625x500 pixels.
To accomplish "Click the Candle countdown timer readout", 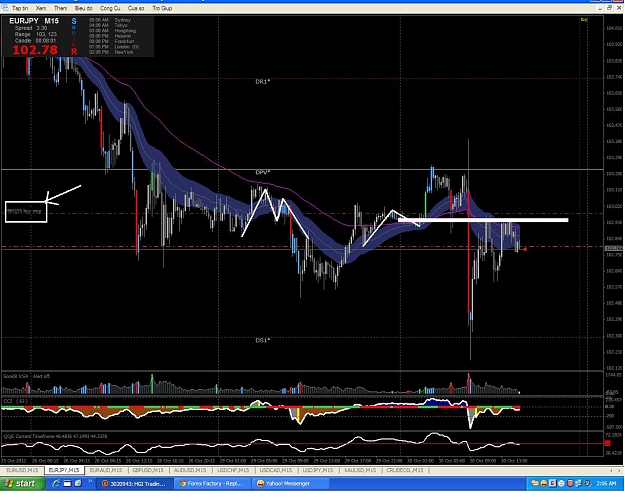I will pyautogui.click(x=35, y=41).
